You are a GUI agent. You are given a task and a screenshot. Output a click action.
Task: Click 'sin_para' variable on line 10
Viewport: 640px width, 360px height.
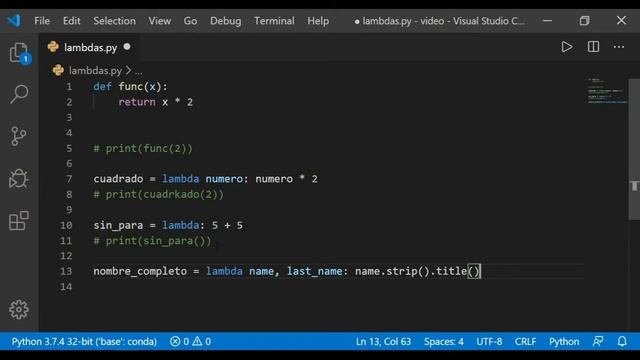[118, 225]
